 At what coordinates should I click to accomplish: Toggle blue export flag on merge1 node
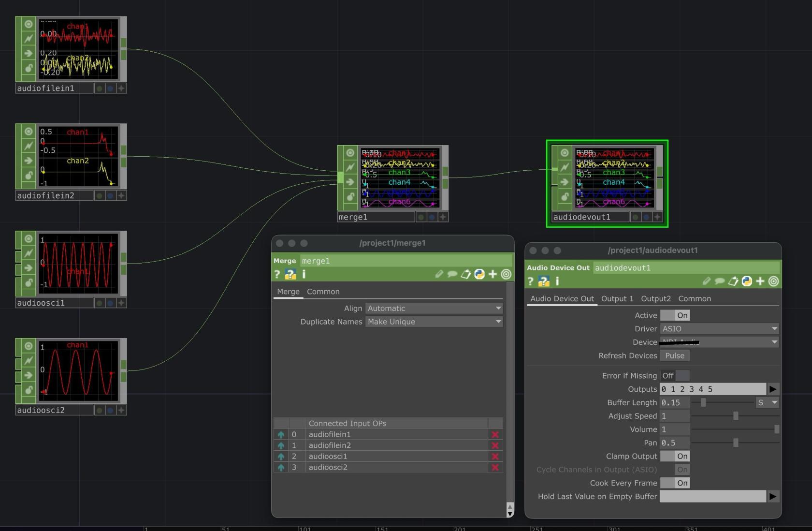432,217
